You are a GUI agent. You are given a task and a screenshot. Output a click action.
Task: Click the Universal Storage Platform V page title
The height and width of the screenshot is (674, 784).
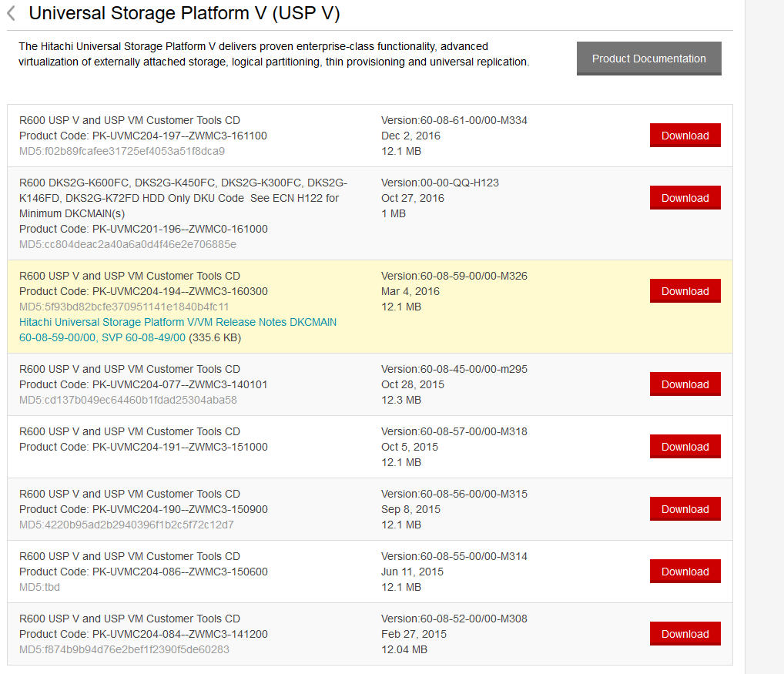[184, 13]
